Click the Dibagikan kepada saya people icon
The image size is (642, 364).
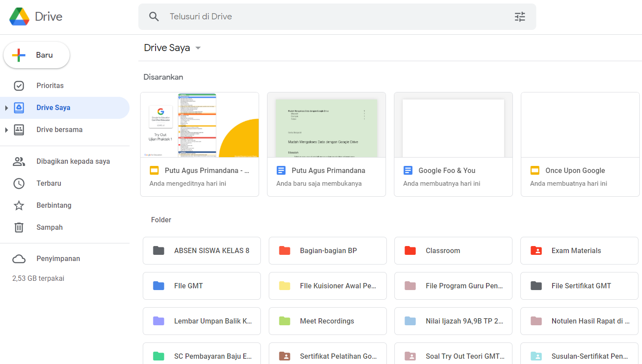point(19,161)
